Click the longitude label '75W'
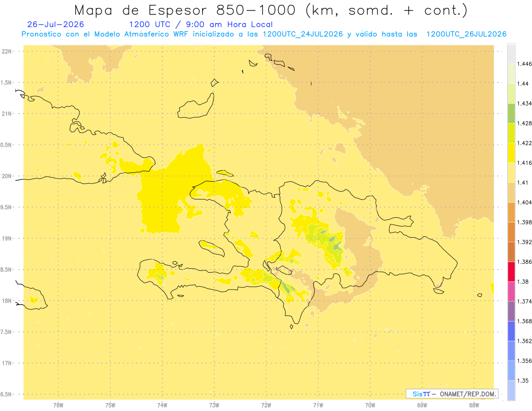 click(110, 405)
